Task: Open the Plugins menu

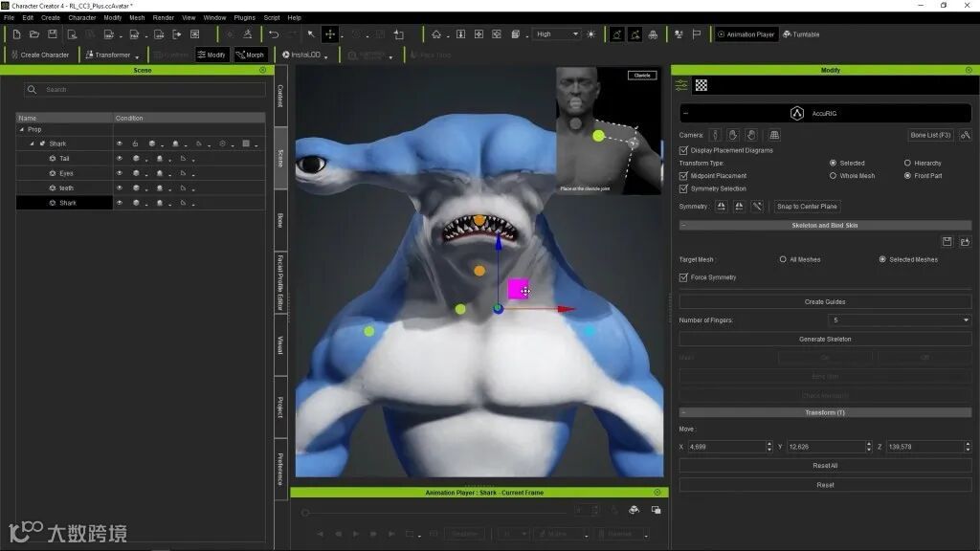Action: pos(244,17)
